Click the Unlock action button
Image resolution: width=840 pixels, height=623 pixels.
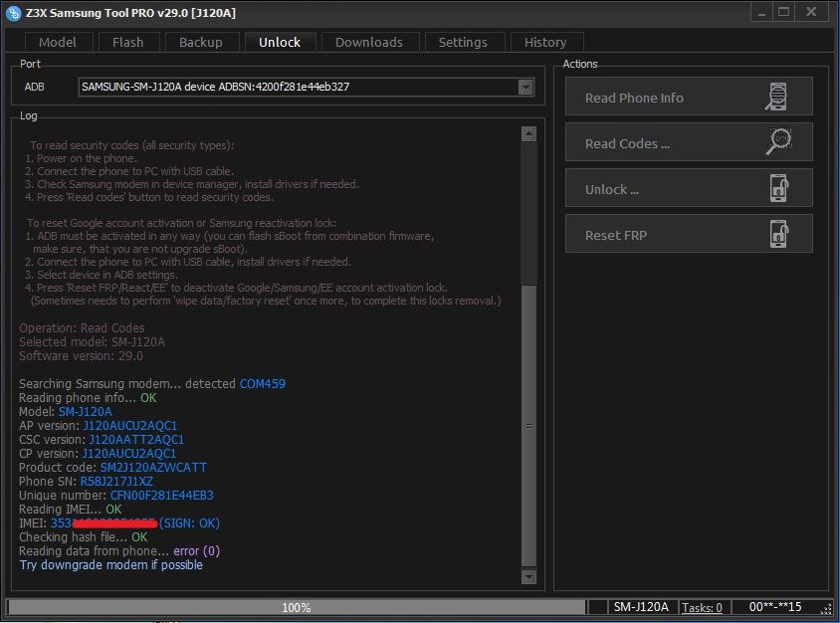click(x=689, y=188)
